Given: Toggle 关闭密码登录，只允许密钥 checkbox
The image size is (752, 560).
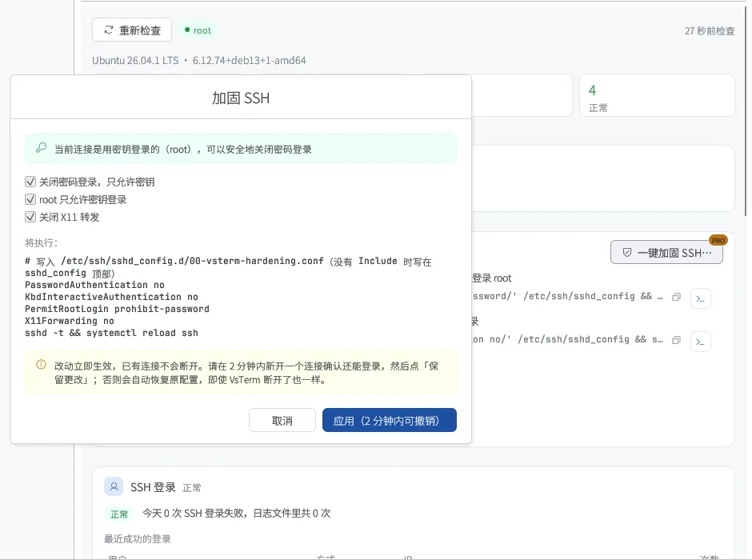Looking at the screenshot, I should [x=30, y=182].
